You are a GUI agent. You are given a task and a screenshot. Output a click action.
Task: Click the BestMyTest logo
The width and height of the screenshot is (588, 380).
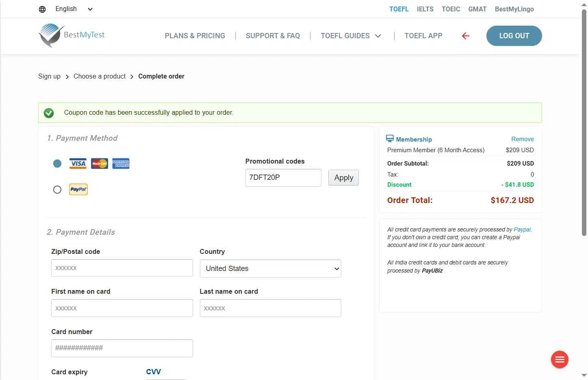(x=72, y=35)
